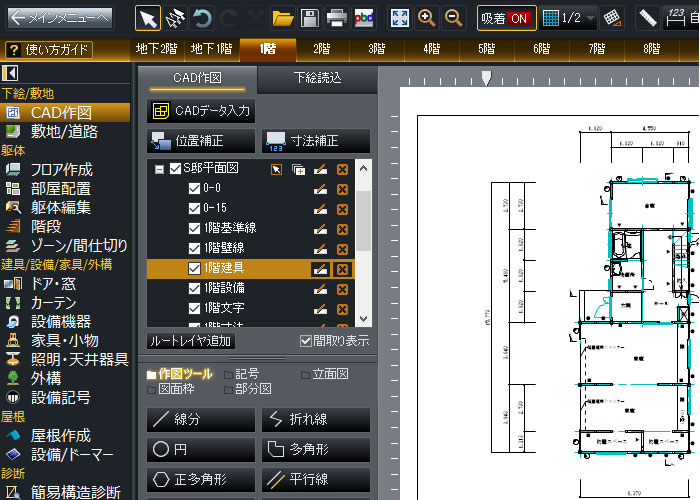
Task: Click the printer icon
Action: tap(337, 18)
